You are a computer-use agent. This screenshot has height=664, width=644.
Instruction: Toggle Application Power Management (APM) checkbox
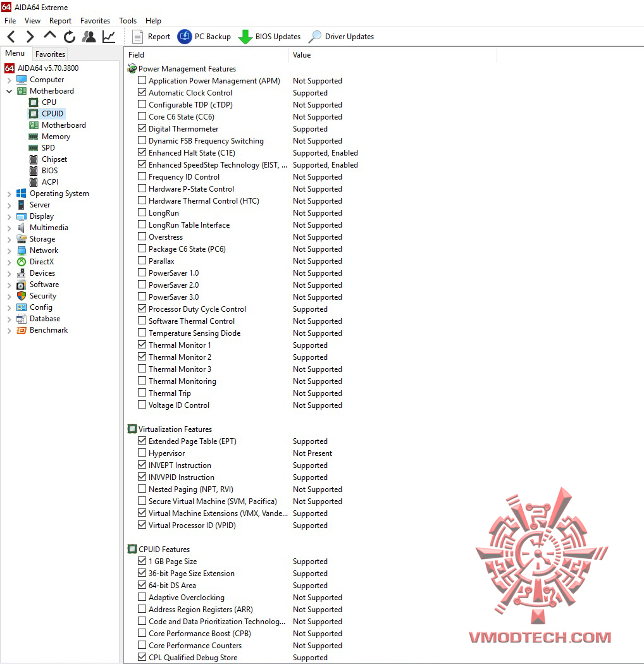coord(142,80)
